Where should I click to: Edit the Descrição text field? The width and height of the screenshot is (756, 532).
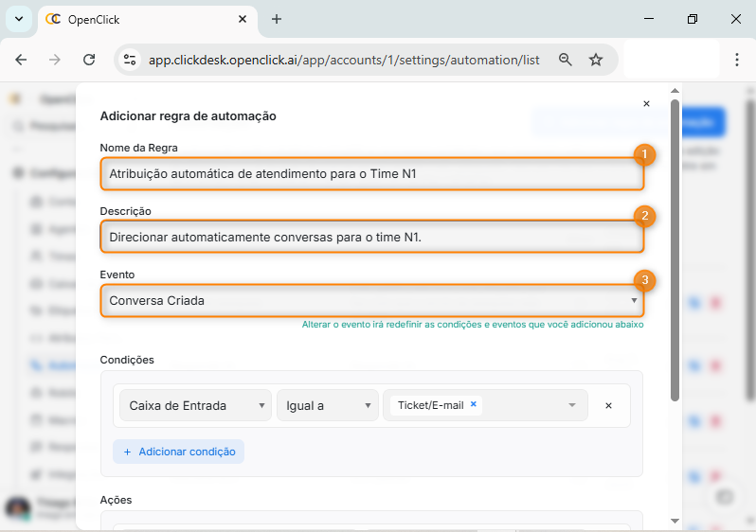(x=371, y=237)
